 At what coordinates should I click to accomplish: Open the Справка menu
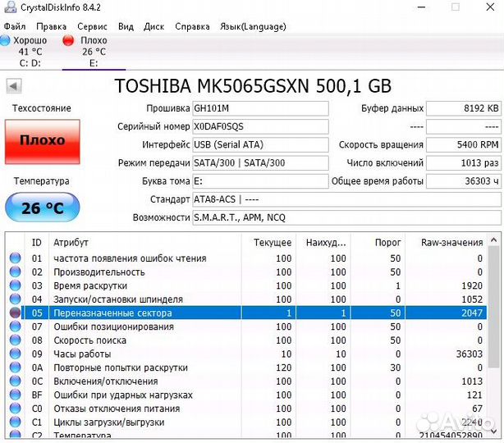[192, 26]
